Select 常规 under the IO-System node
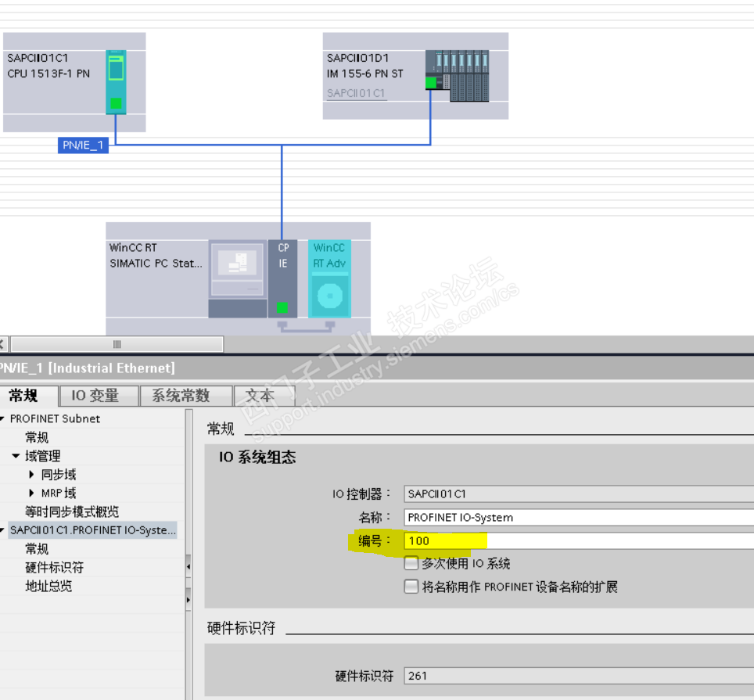Viewport: 754px width, 700px height. [37, 548]
